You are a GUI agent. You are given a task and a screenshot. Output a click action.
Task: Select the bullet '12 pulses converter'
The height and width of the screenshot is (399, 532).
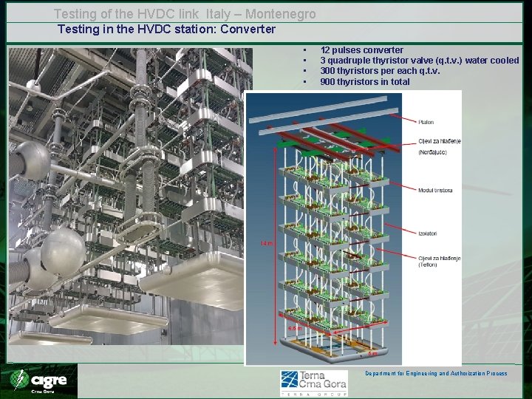(x=361, y=50)
